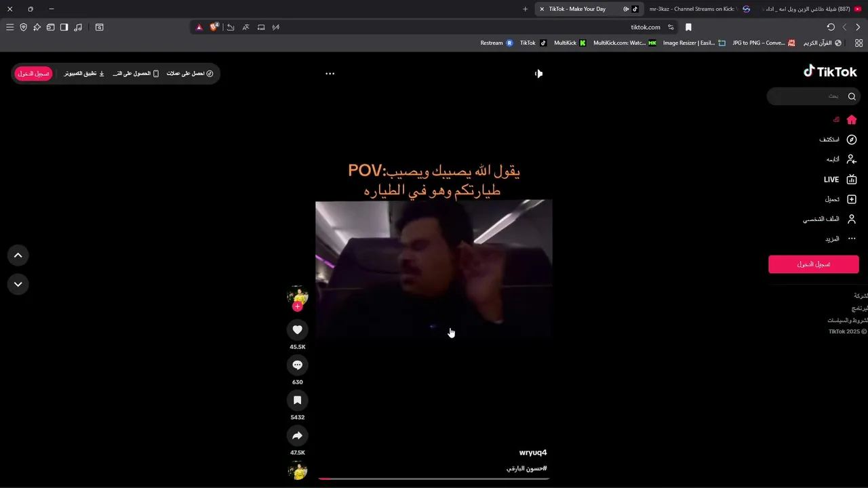Open the MultiKick bookmark
This screenshot has width=868, height=488.
(570, 43)
